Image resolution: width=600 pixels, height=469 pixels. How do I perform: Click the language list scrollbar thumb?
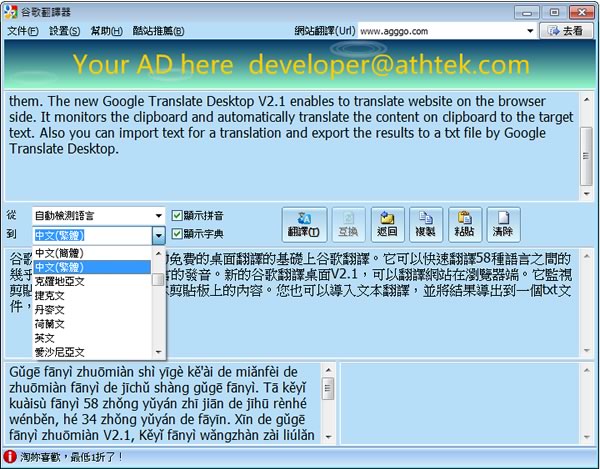click(158, 280)
